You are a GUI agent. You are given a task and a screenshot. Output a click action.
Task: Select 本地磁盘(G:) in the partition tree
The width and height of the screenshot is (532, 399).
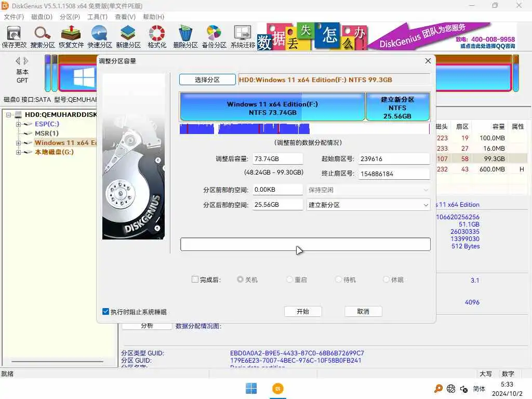point(54,152)
